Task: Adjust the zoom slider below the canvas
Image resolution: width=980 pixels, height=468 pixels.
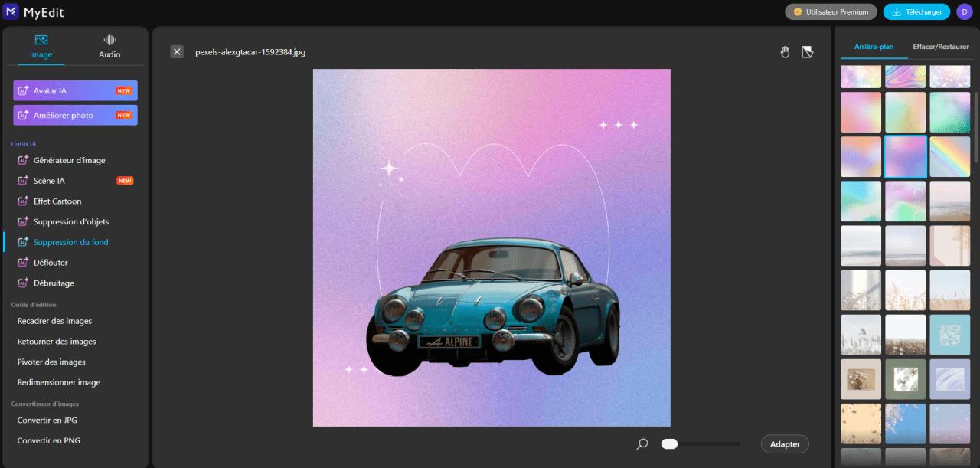Action: click(x=670, y=443)
